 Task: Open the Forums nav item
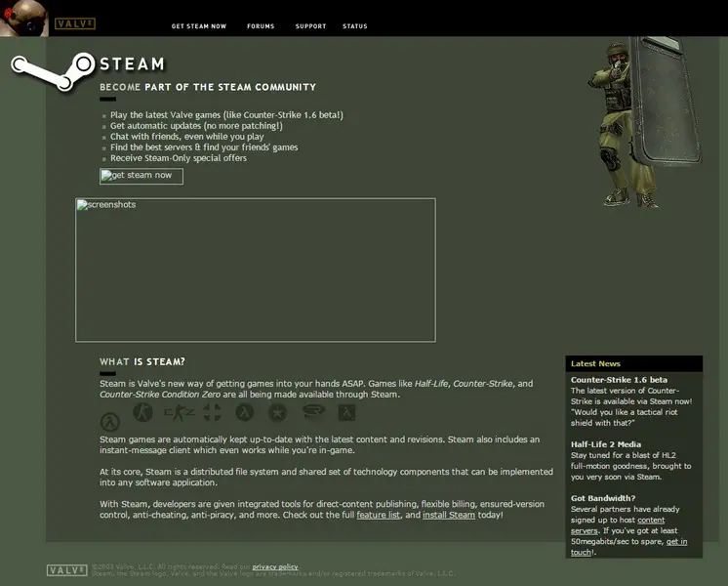(261, 26)
